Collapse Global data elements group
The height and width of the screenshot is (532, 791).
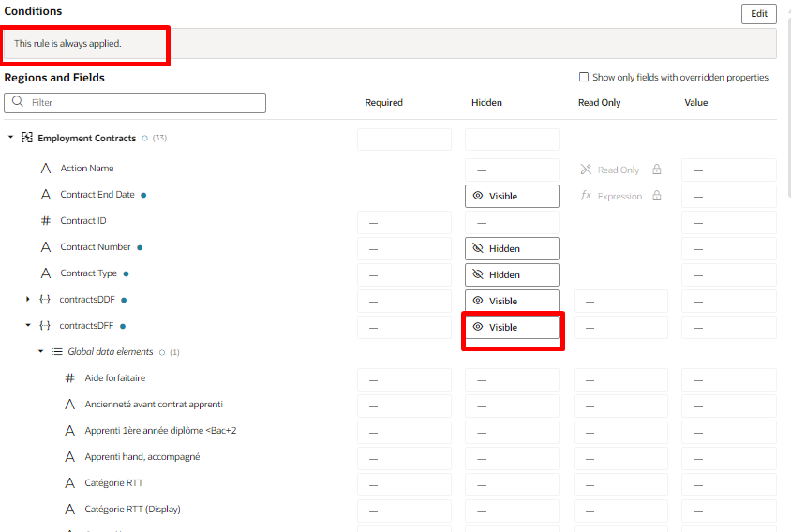(x=40, y=351)
